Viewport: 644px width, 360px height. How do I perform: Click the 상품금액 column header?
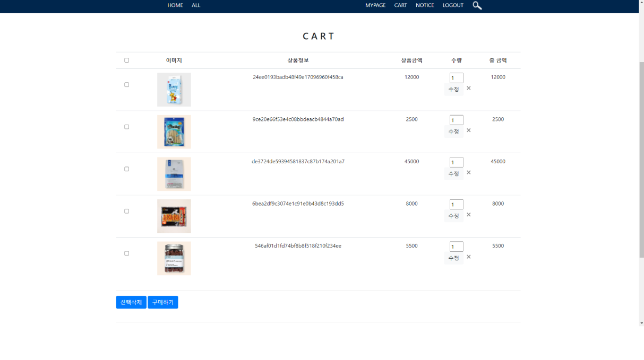(x=411, y=60)
